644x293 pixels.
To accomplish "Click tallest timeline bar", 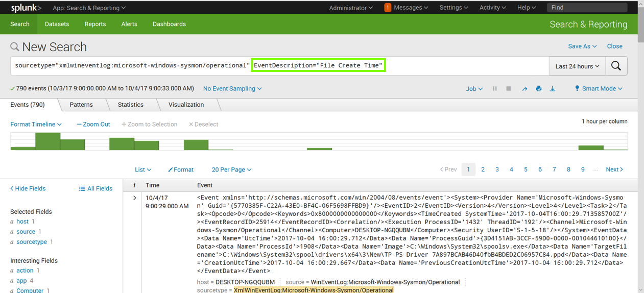I will pyautogui.click(x=47, y=141).
